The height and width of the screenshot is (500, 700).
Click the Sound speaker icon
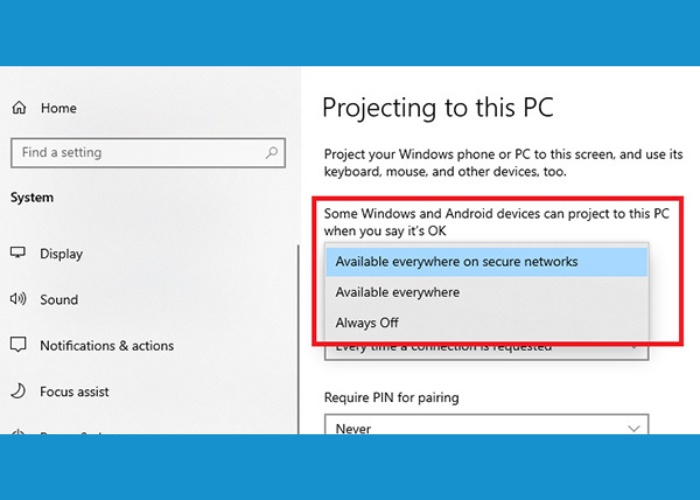point(18,300)
